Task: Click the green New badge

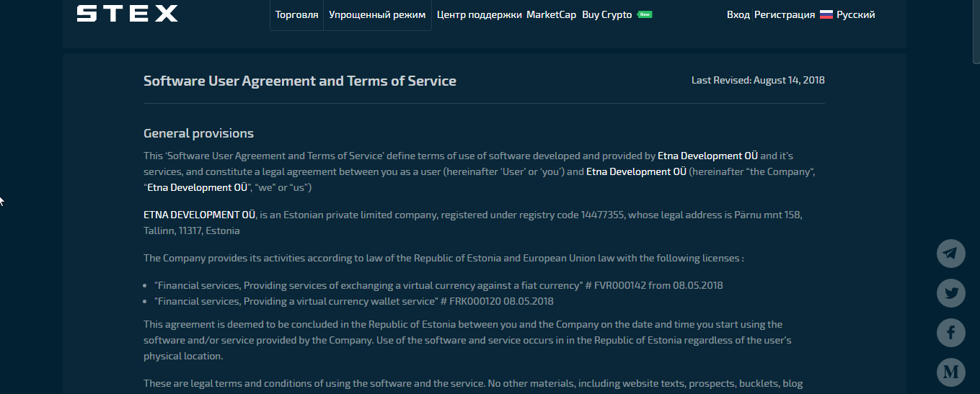Action: pos(645,14)
